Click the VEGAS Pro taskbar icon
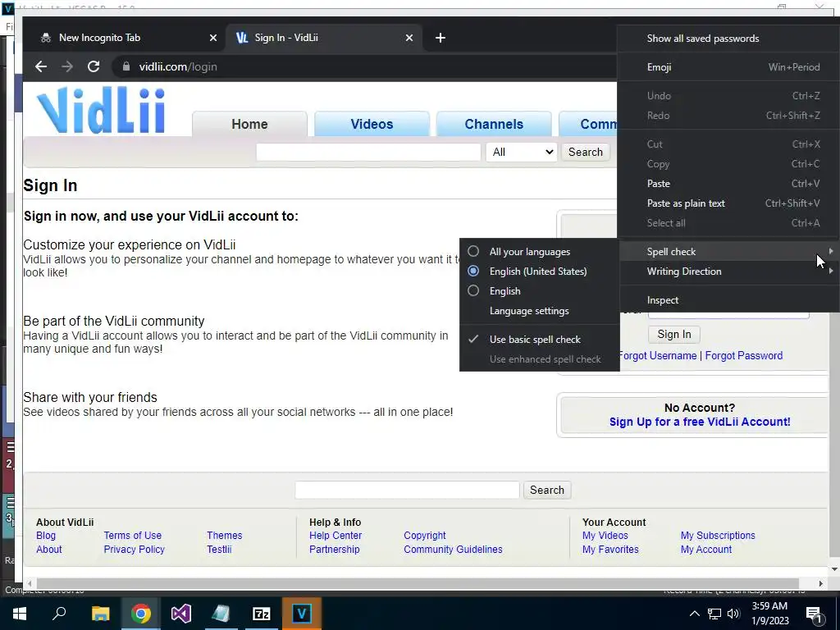840x630 pixels. point(302,614)
